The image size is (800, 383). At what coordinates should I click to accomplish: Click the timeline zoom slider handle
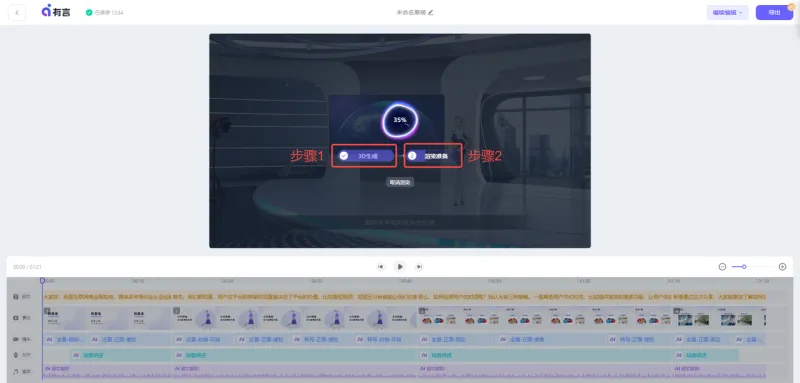[744, 267]
